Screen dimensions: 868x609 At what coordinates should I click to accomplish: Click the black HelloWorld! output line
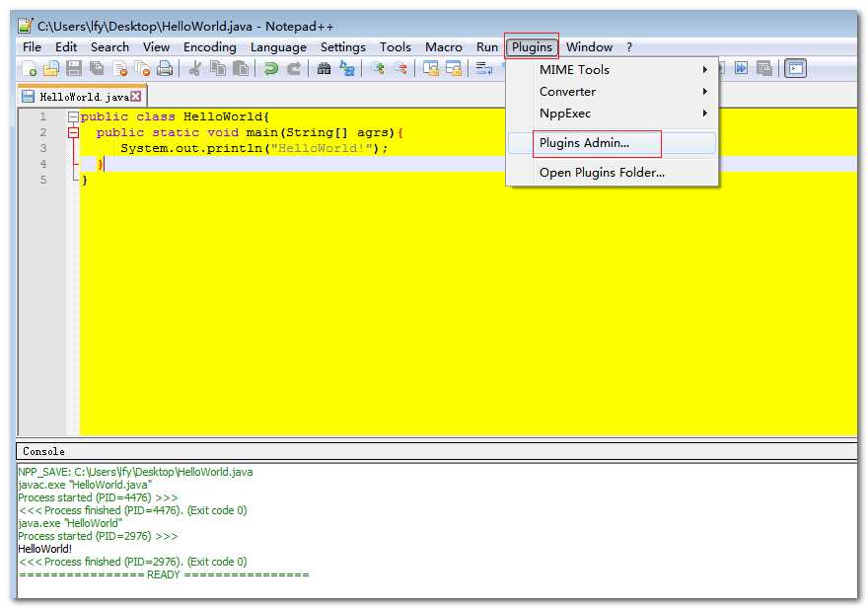(44, 549)
